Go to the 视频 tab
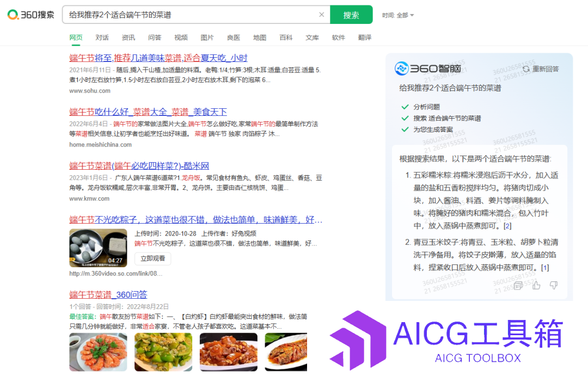 (x=181, y=38)
